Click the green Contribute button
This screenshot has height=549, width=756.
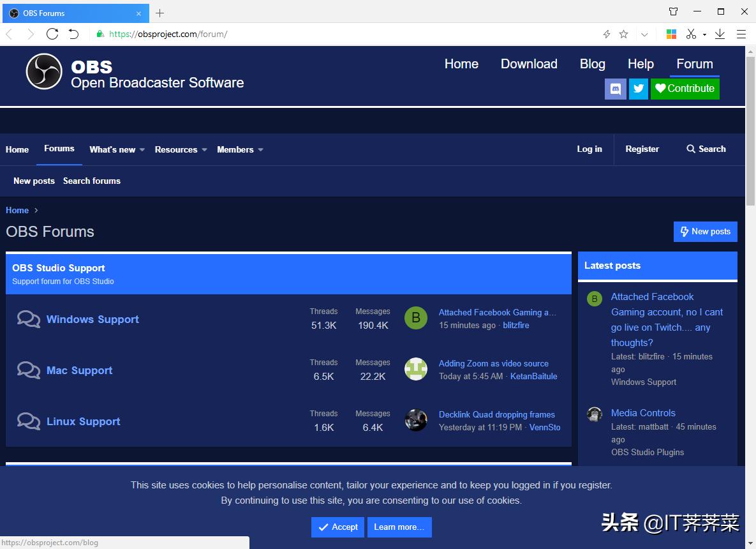(x=685, y=89)
